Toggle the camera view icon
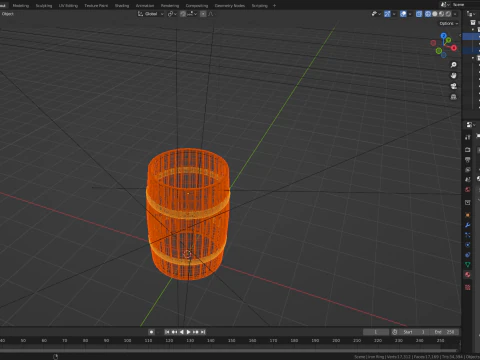The image size is (480, 360). click(x=453, y=86)
